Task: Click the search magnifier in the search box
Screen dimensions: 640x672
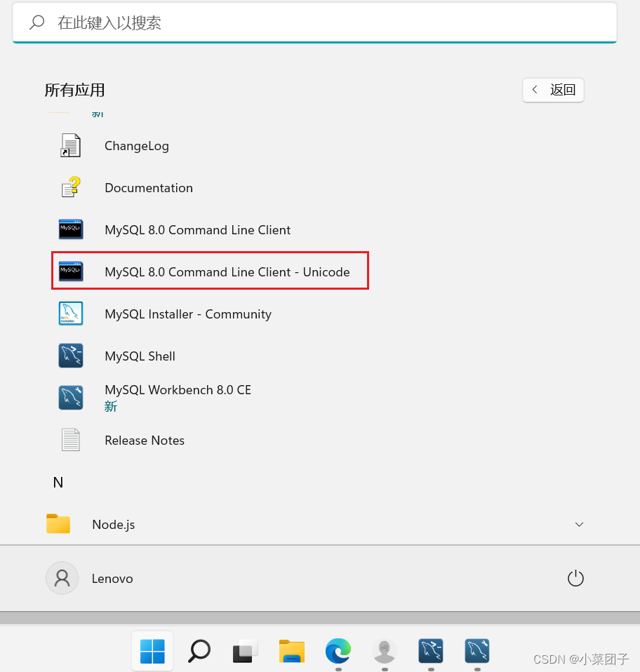Action: coord(37,22)
